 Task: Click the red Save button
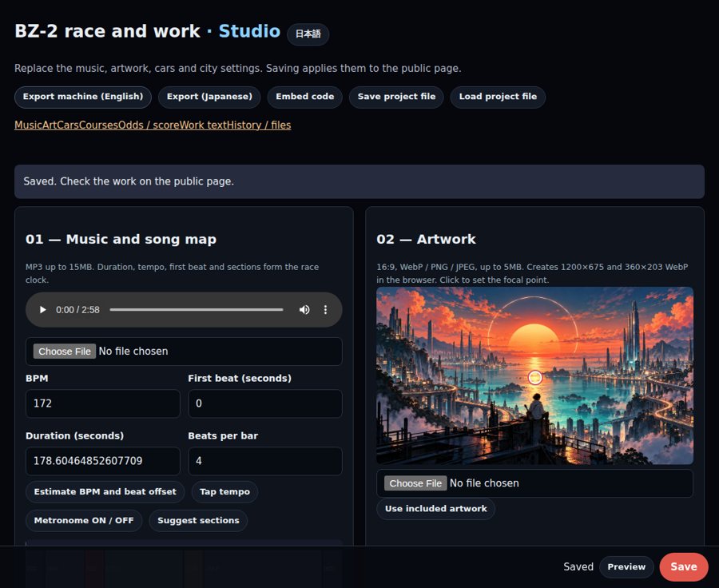(x=684, y=567)
